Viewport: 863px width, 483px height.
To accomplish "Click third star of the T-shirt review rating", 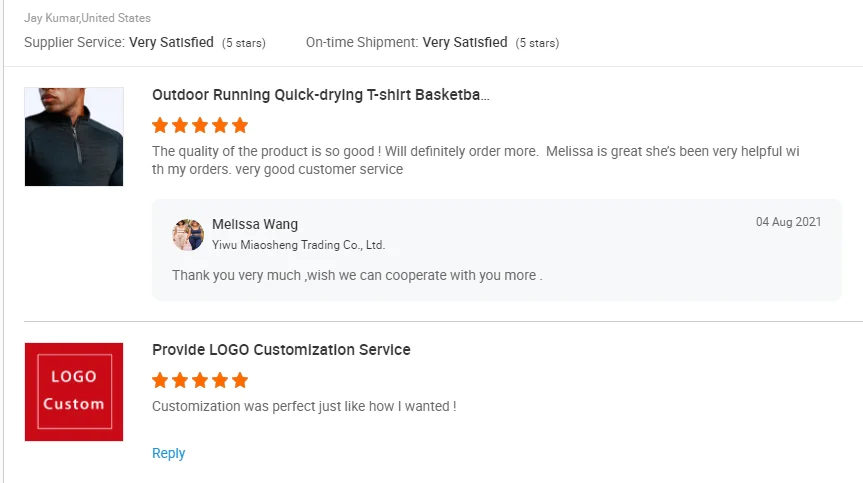I will coord(200,126).
